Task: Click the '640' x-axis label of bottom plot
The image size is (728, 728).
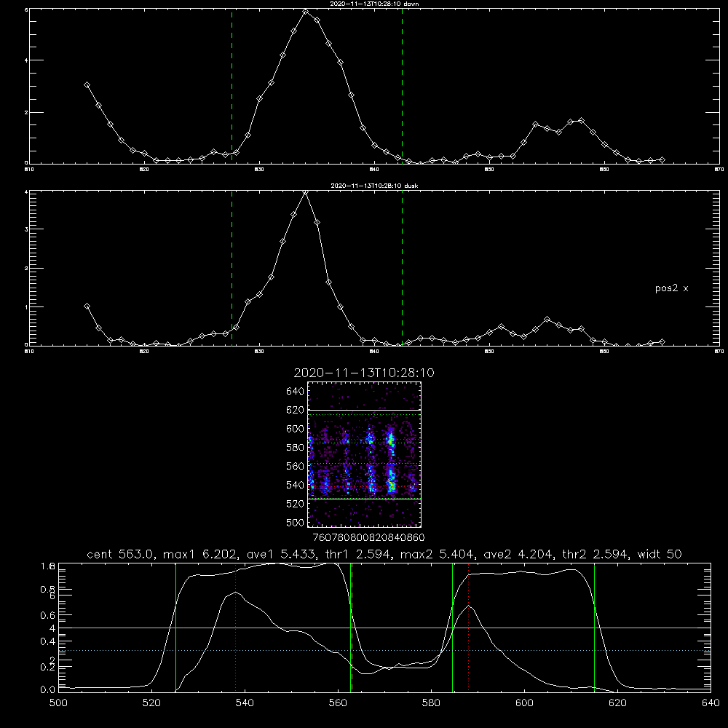Action: (711, 703)
